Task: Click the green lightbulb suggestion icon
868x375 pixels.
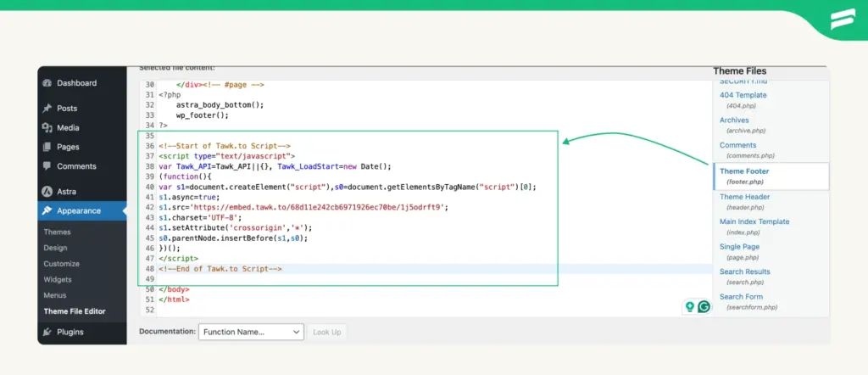Action: tap(690, 307)
